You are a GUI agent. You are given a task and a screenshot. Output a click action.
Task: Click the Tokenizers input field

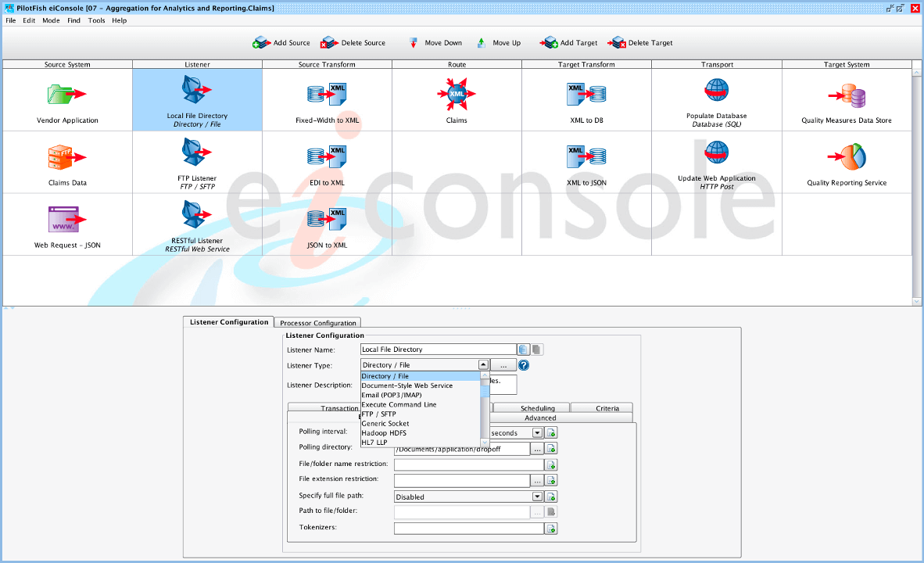[468, 529]
